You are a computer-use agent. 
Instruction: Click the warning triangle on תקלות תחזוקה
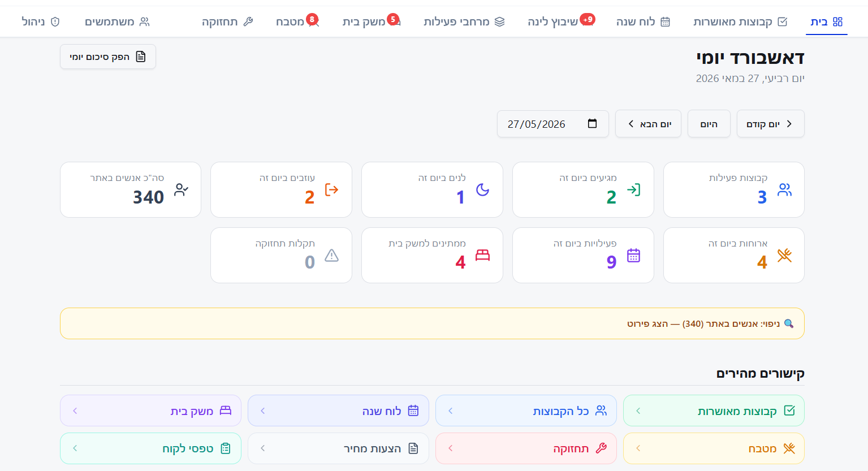click(x=332, y=256)
